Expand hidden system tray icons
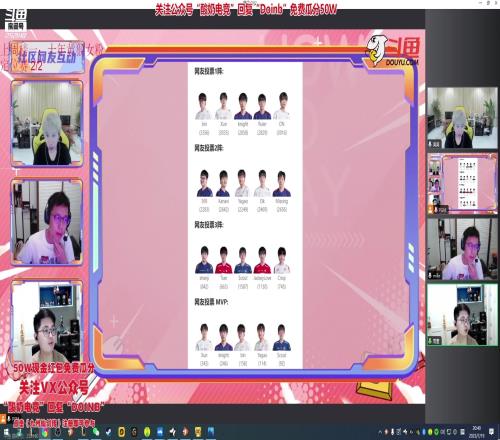The width and height of the screenshot is (500, 440). [380, 432]
